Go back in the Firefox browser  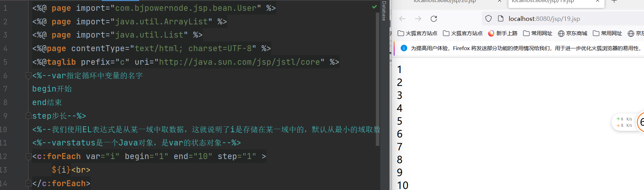click(402, 19)
